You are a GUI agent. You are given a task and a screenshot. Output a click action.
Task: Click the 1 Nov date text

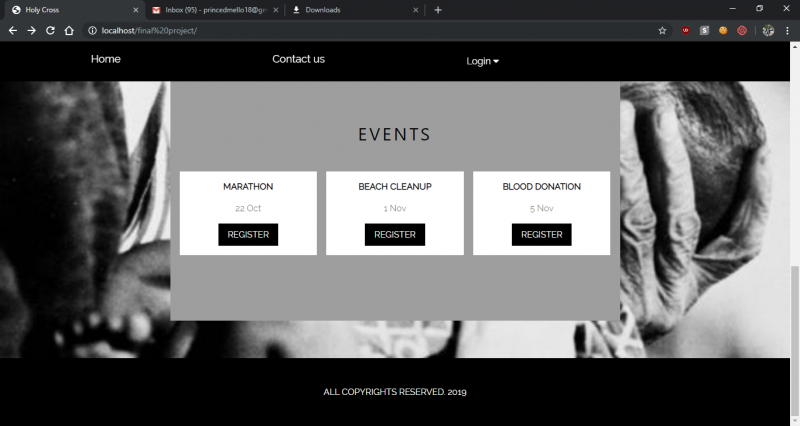click(395, 208)
